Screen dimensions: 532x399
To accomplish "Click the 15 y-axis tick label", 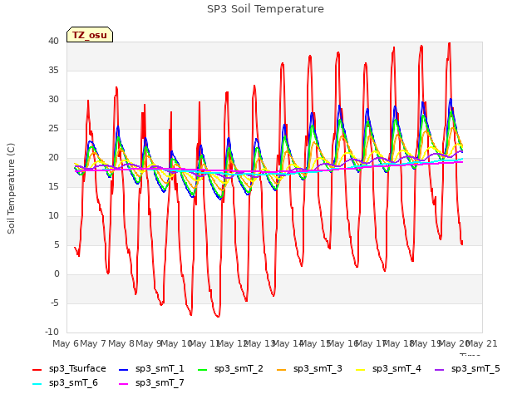I will click(x=53, y=186).
